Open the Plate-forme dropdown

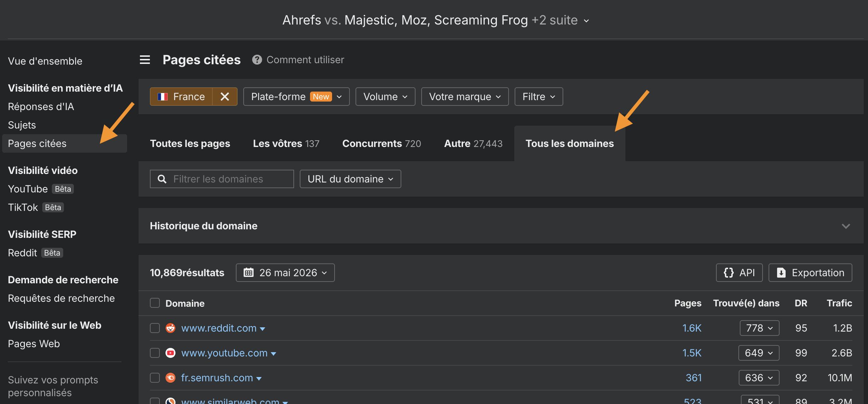pos(296,97)
